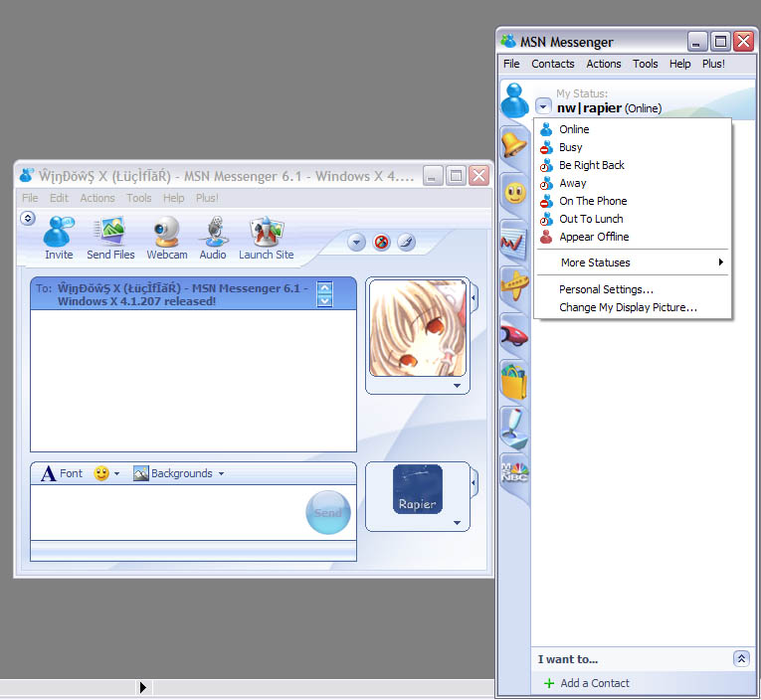Open Actions menu in MSN Messenger window
Image resolution: width=761 pixels, height=700 pixels.
point(603,64)
